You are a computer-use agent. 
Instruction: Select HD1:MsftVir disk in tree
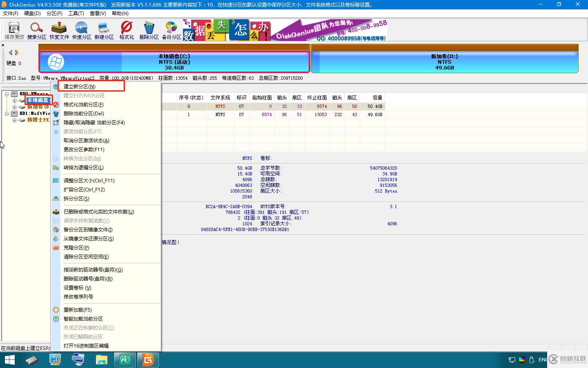(x=34, y=114)
